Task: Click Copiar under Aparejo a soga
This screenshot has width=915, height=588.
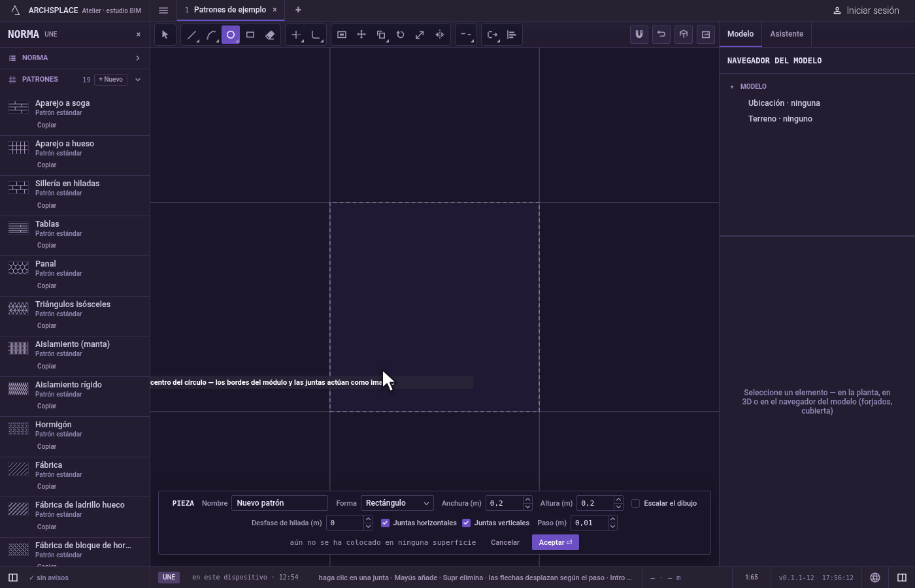Action: tap(46, 125)
